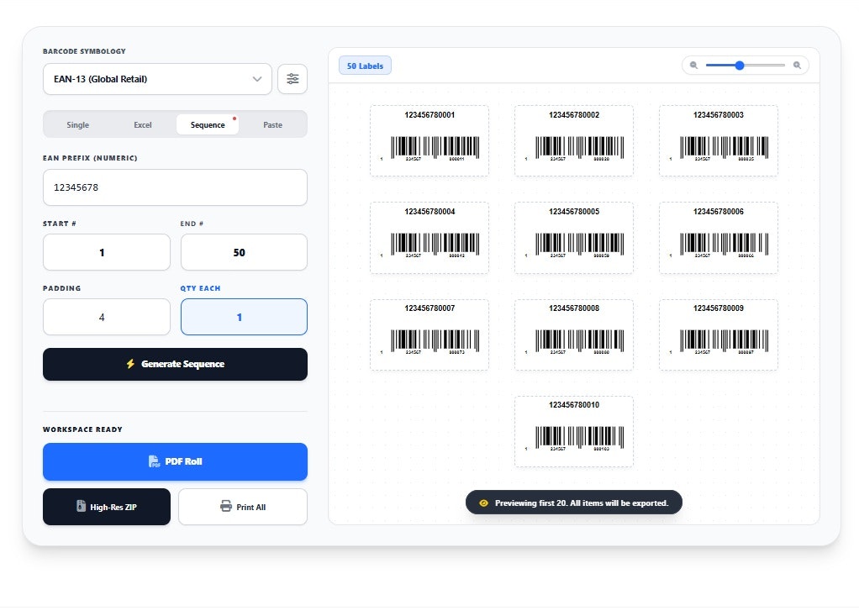Click the High-Res ZIP button

pos(107,507)
